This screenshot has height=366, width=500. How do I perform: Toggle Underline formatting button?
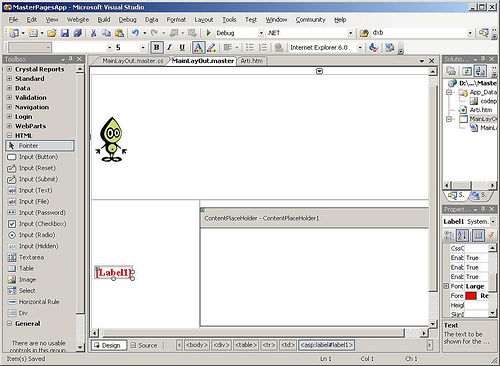coord(182,48)
